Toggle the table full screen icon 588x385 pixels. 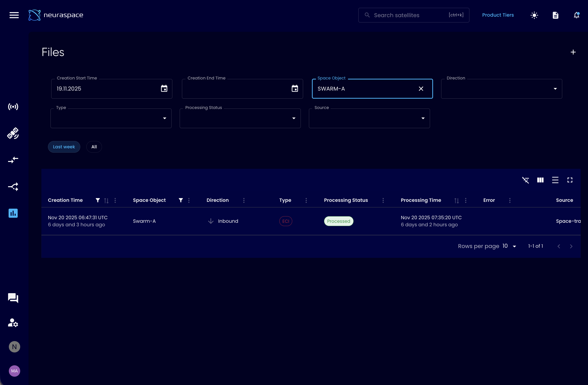click(570, 180)
